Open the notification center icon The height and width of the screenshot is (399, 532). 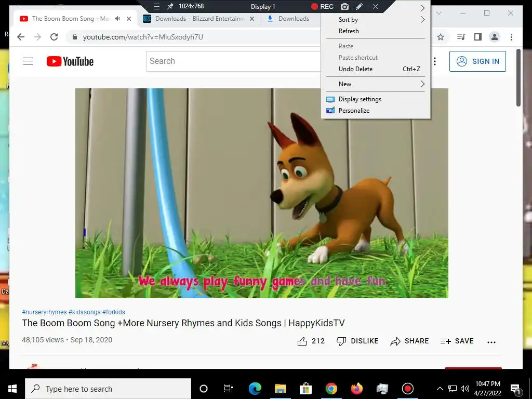pos(516,389)
